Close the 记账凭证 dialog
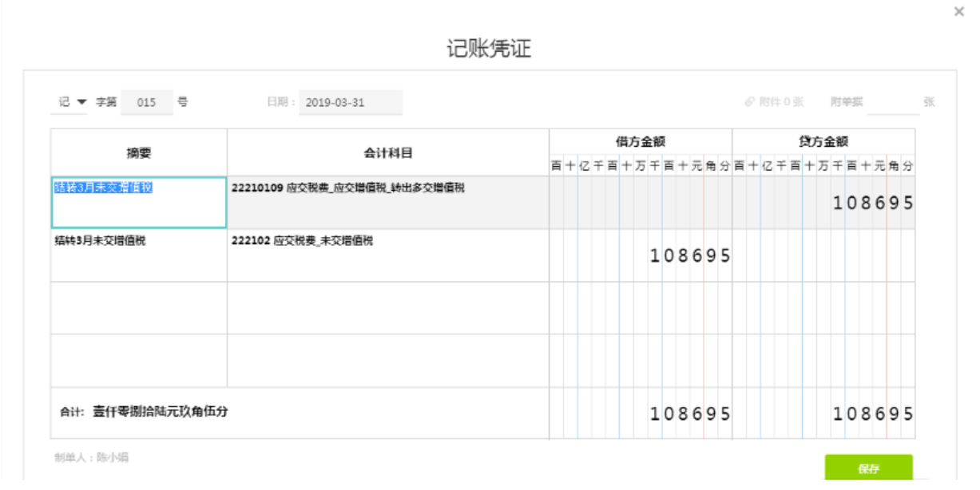The height and width of the screenshot is (490, 980). 958,12
